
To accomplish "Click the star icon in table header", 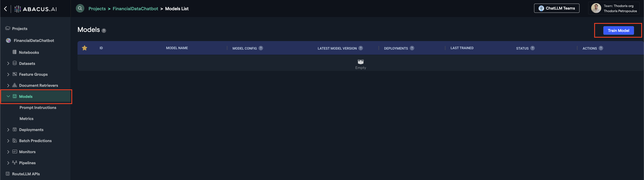I will (85, 48).
